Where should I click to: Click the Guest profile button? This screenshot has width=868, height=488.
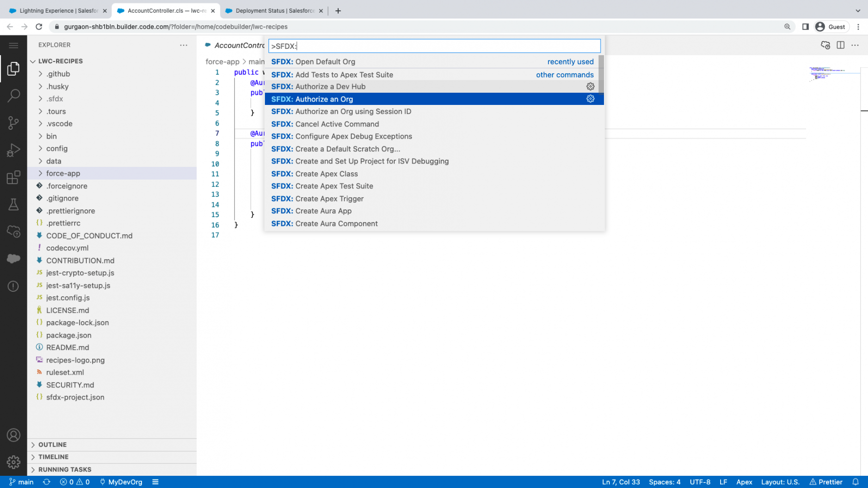830,27
